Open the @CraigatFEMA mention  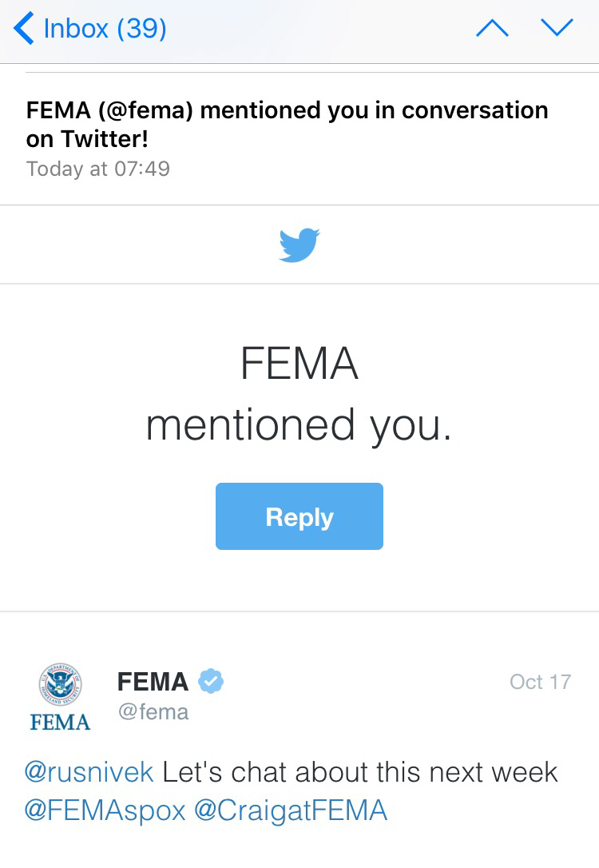(x=291, y=810)
